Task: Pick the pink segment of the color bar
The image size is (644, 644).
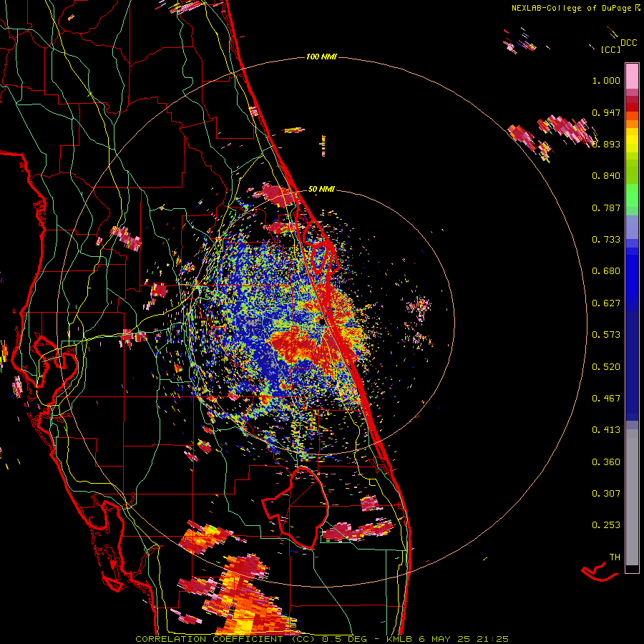Action: coord(632,77)
